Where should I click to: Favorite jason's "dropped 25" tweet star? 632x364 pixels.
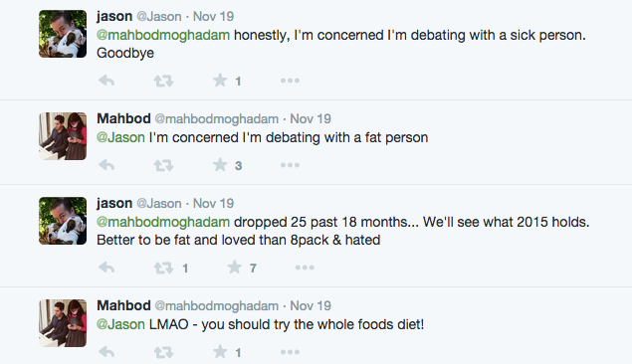pyautogui.click(x=235, y=267)
